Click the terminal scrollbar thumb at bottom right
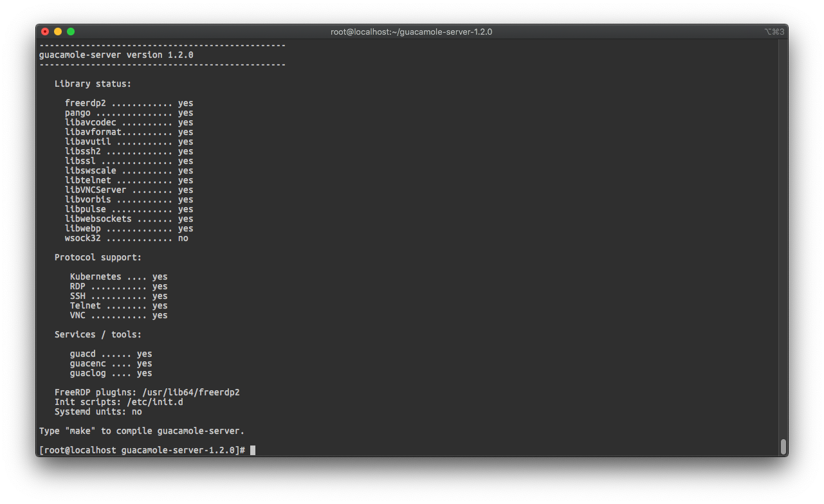Image resolution: width=824 pixels, height=504 pixels. 783,447
